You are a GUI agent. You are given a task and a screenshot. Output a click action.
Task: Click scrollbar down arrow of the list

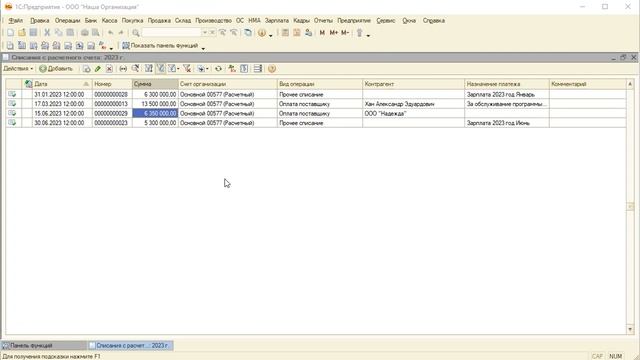(630, 329)
